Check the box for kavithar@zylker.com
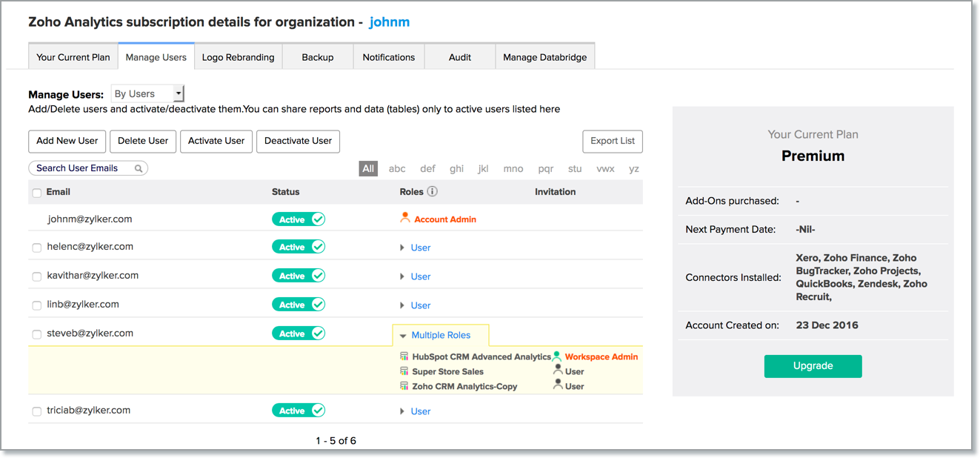The width and height of the screenshot is (980, 458). coord(37,276)
